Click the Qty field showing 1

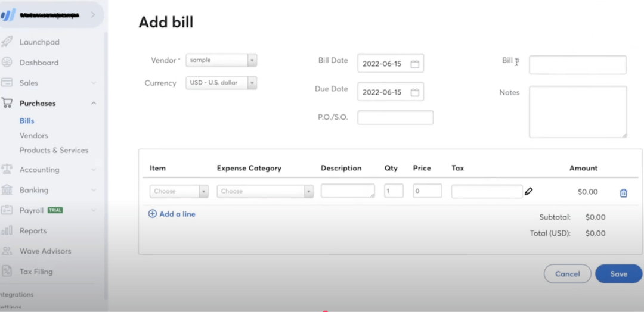394,191
